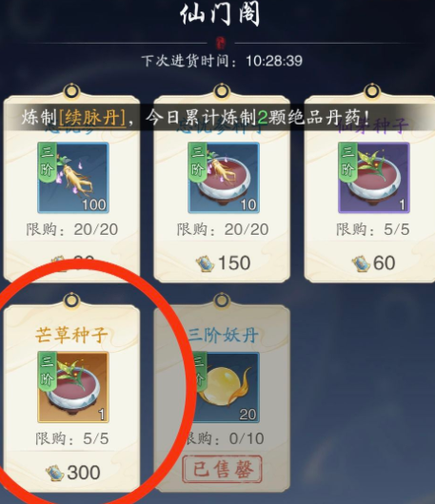This screenshot has height=504, width=435.
Task: Tap the 三阶妖丹 card title
Action: 223,336
